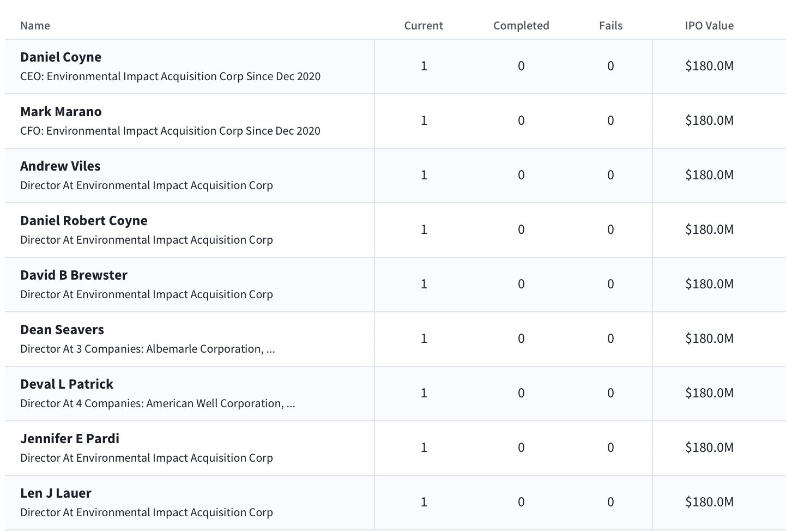Click David B Brewster's Fails count 0
Image resolution: width=786 pixels, height=532 pixels.
point(610,284)
